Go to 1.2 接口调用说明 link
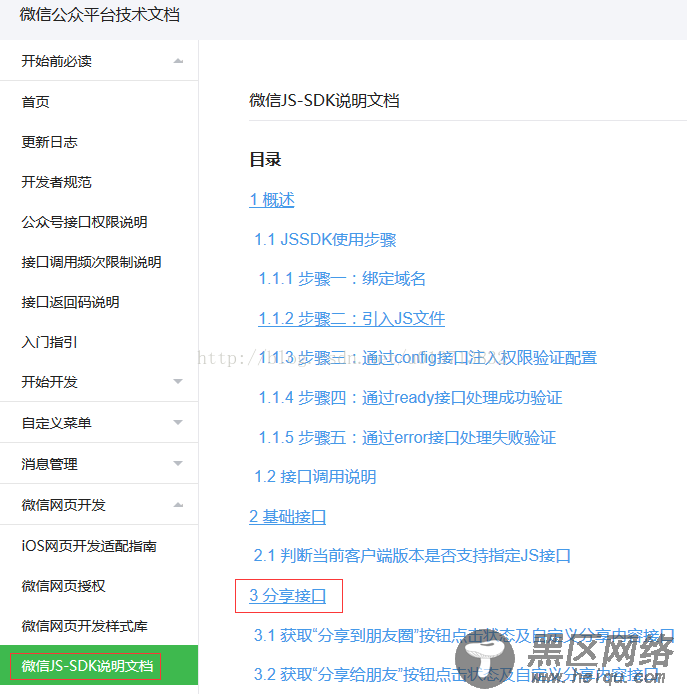The height and width of the screenshot is (694, 687). pyautogui.click(x=315, y=477)
